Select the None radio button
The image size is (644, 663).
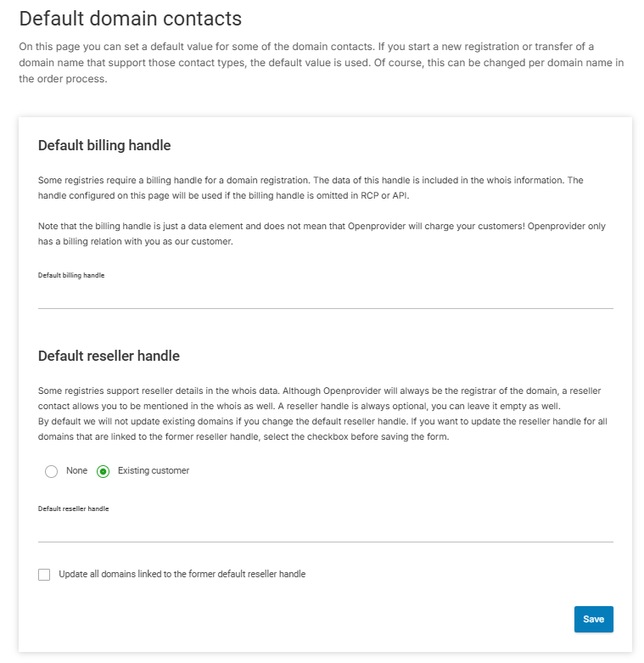(x=51, y=471)
